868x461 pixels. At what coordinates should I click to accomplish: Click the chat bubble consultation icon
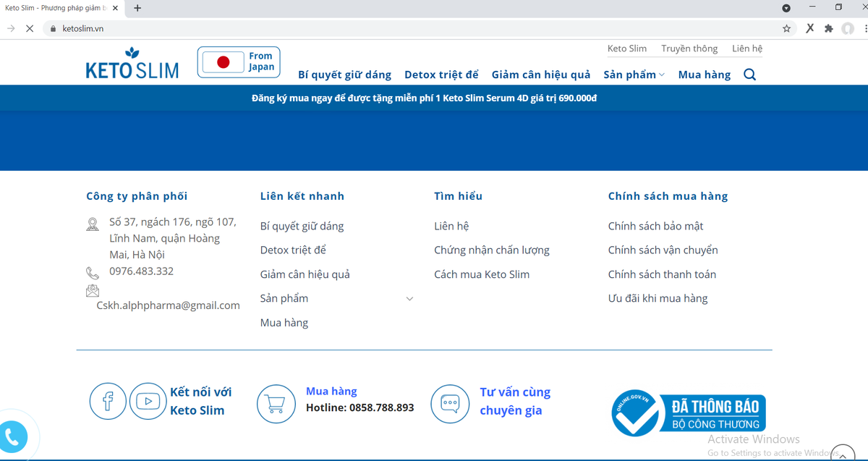pos(449,403)
